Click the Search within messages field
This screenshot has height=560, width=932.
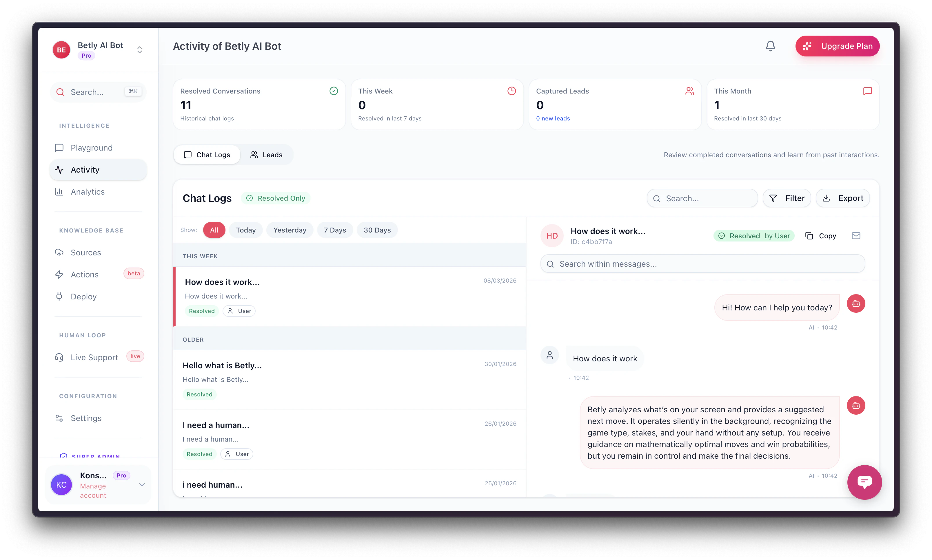pyautogui.click(x=702, y=264)
